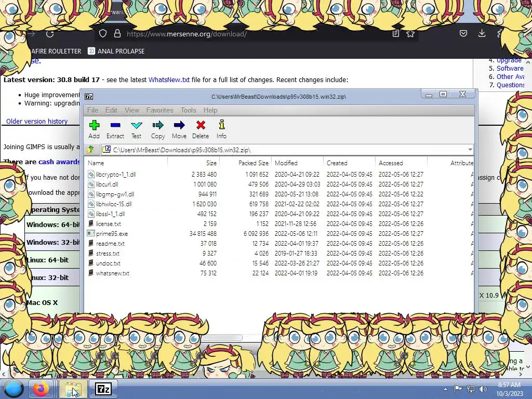This screenshot has width=532, height=399.
Task: Select the libcurl.dll row
Action: point(279,184)
